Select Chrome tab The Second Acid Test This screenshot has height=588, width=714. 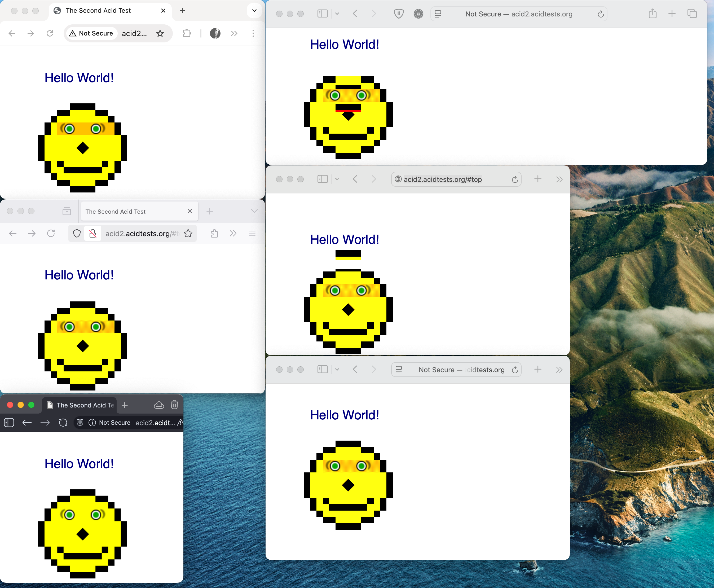110,11
